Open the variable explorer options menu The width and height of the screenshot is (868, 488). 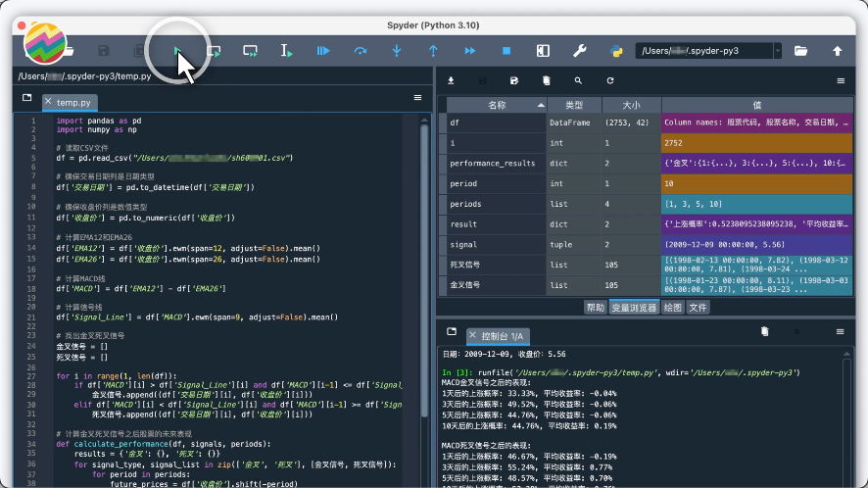coord(841,81)
